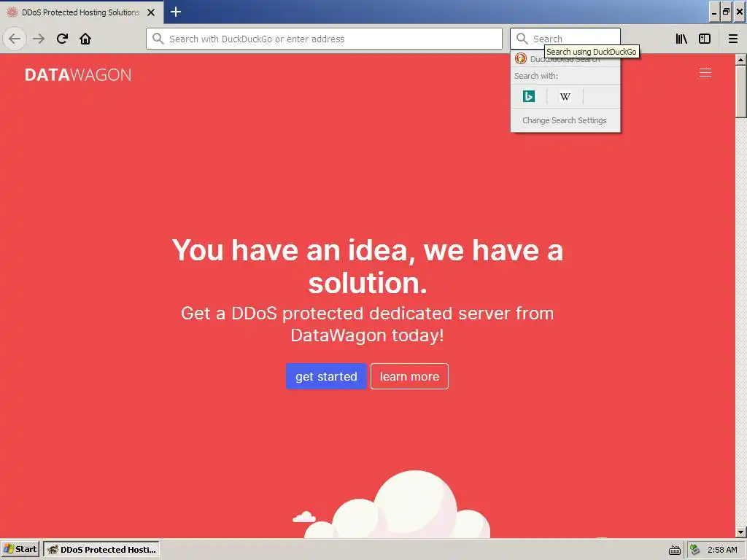Screen dimensions: 747x560
Task: Open the browser home page
Action: pos(85,39)
